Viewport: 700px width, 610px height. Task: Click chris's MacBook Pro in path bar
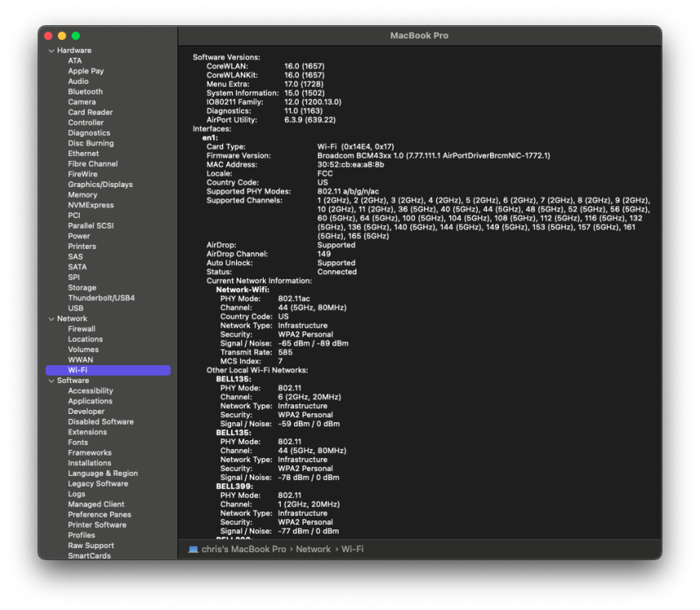tap(243, 549)
